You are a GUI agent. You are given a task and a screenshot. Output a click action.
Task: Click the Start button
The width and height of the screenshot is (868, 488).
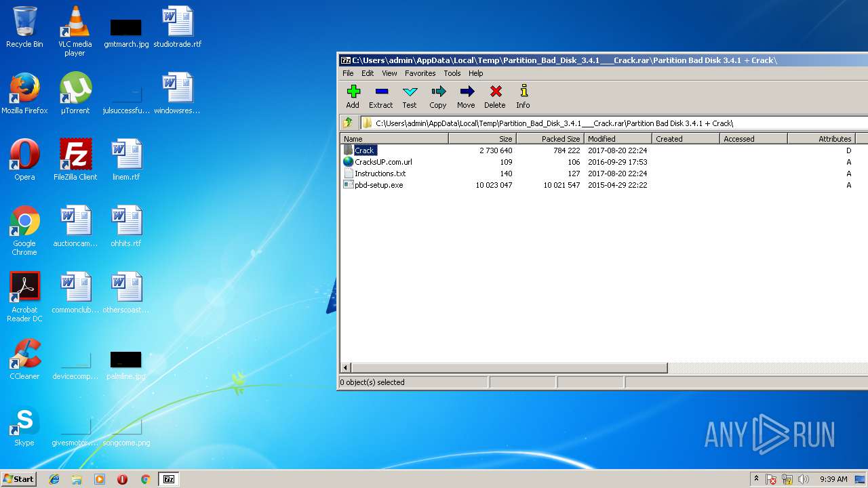[x=18, y=479]
